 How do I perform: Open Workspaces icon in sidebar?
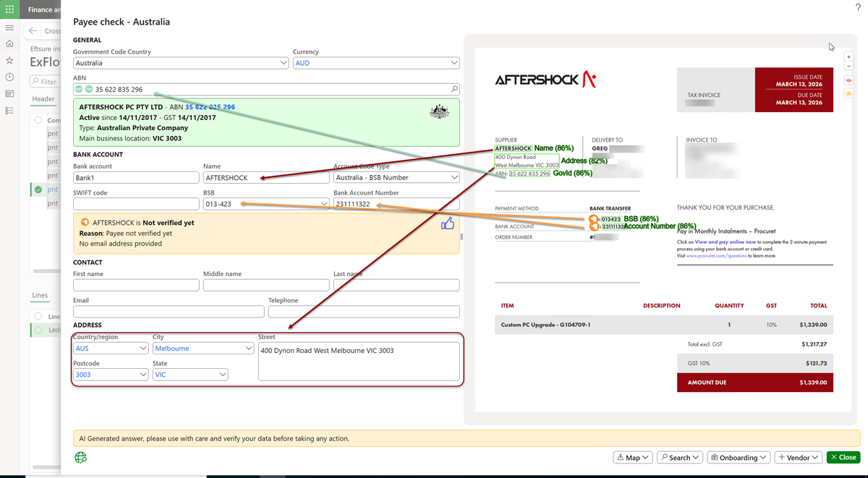9,94
